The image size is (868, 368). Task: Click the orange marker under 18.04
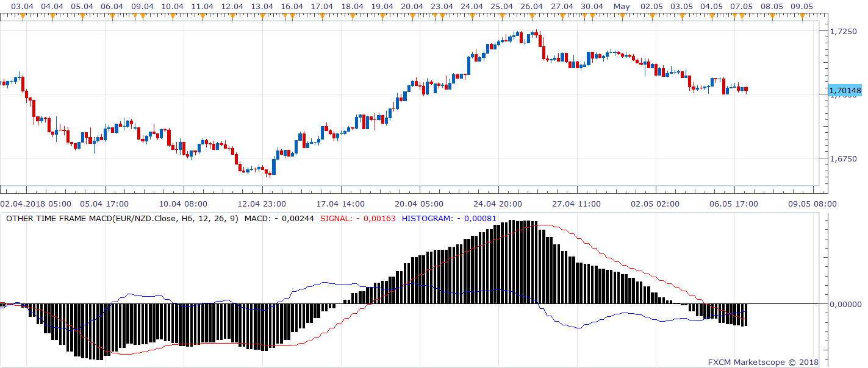353,15
